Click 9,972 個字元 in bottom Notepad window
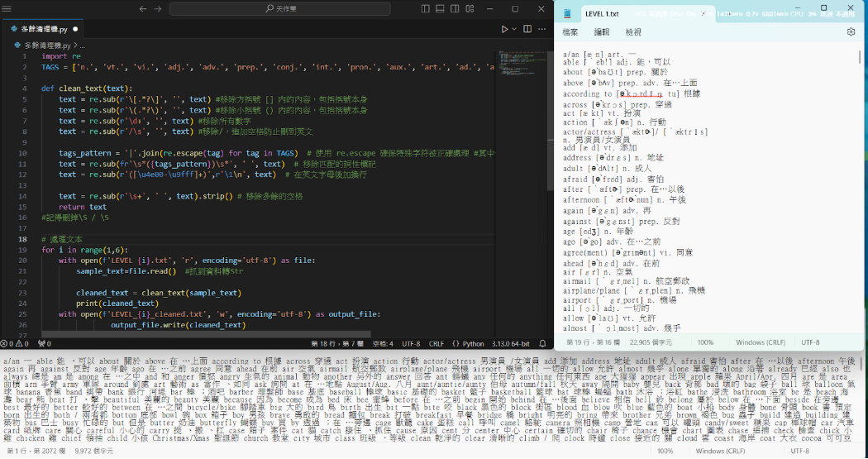868x459 pixels. 94,452
